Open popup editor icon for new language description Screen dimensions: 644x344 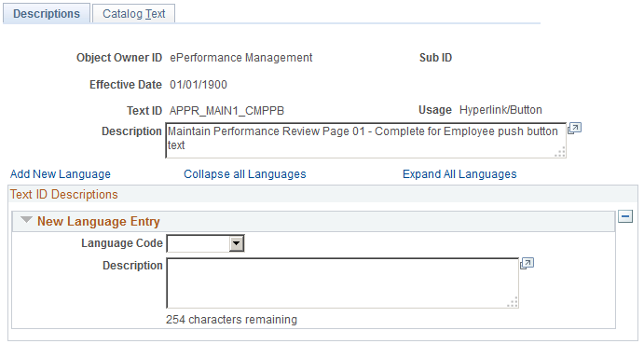527,263
